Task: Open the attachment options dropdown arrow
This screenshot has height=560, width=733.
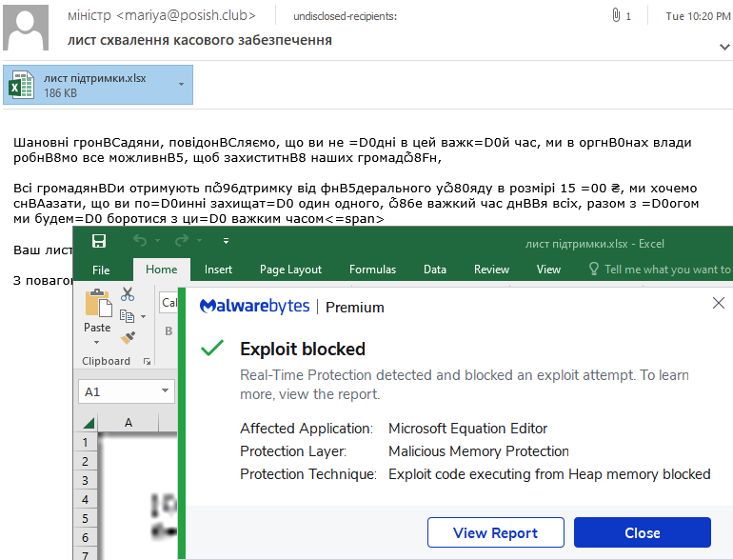Action: (181, 85)
